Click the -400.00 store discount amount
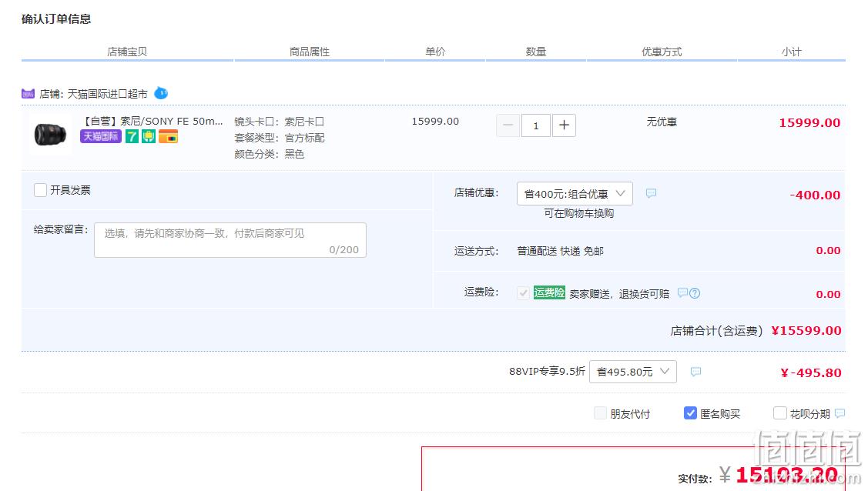This screenshot has height=491, width=868. 815,195
